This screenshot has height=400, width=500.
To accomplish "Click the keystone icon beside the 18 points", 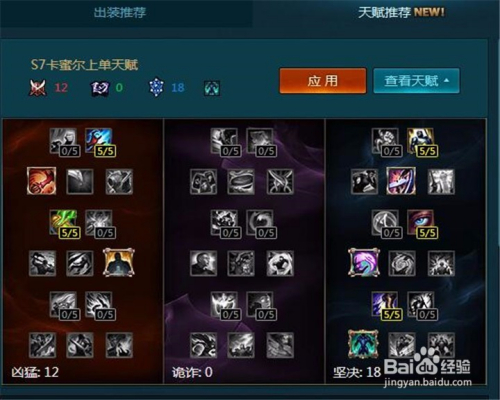I will pos(212,88).
